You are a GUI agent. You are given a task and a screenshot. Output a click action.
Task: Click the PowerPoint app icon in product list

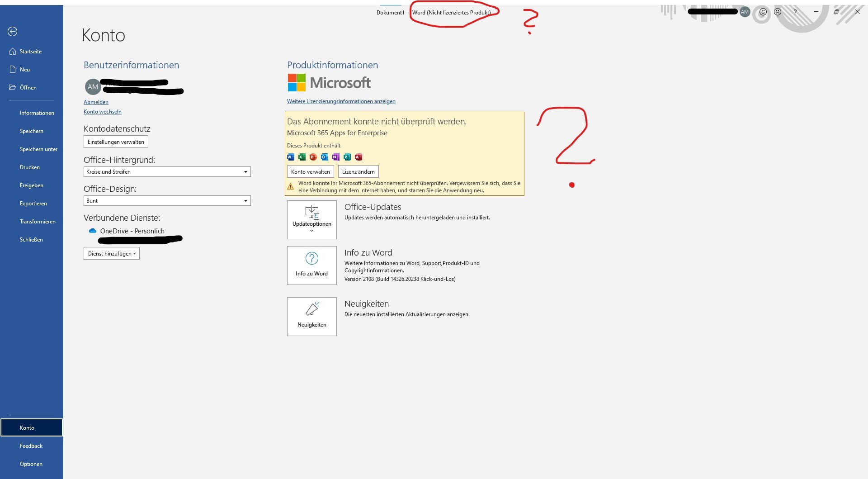313,157
